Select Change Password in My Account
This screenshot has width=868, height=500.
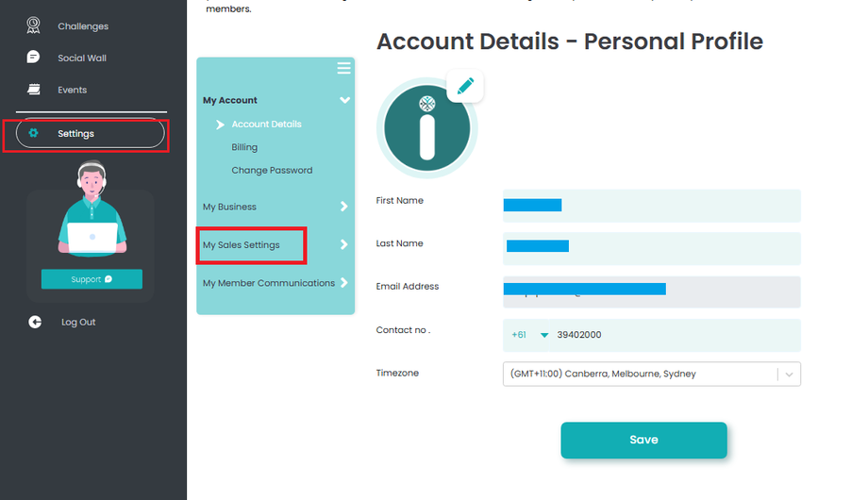[x=272, y=171]
